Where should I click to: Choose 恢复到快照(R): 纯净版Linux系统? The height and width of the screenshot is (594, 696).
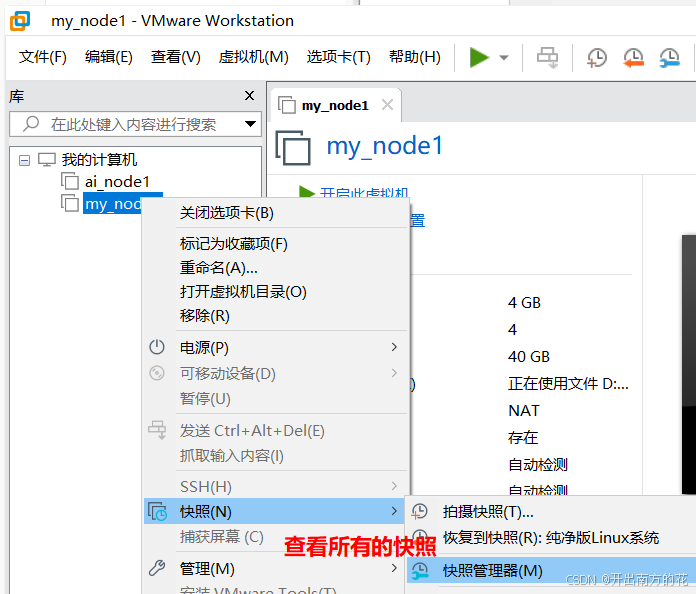click(551, 538)
